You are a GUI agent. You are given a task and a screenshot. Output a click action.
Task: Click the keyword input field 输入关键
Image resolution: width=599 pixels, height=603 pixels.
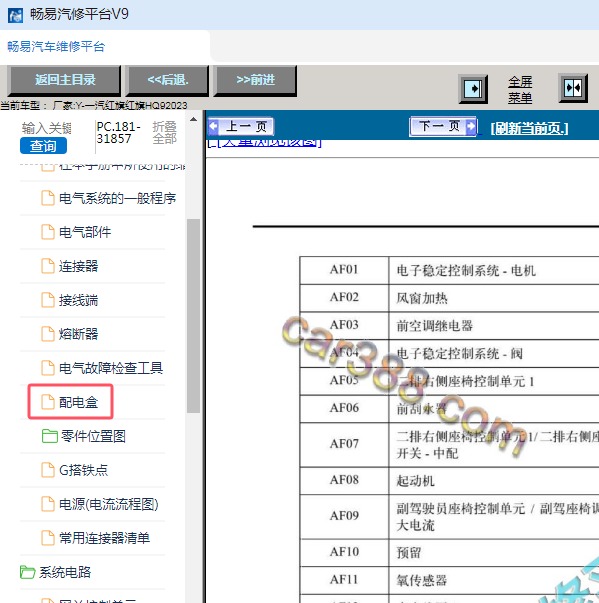pos(47,128)
